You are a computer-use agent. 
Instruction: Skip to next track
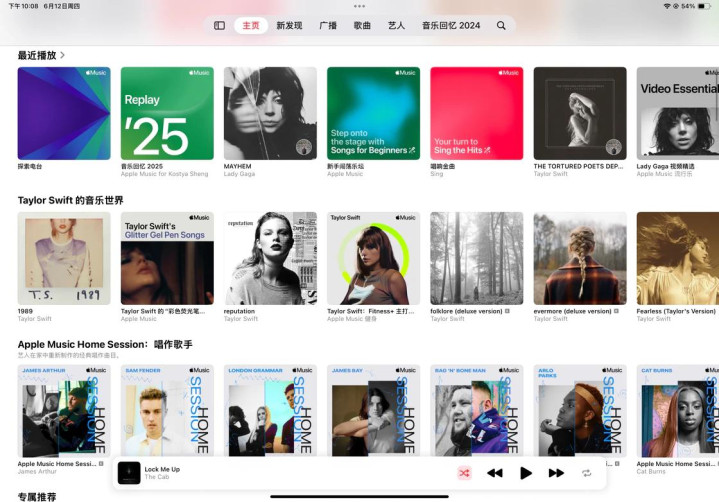pos(556,473)
